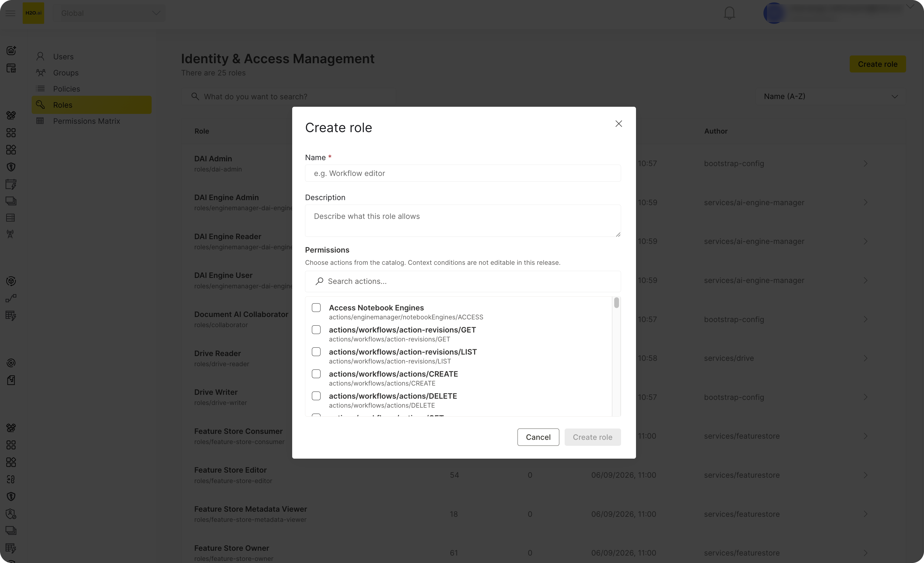This screenshot has height=563, width=924.
Task: Check the workflows/actions/CREATE checkbox
Action: pos(316,374)
